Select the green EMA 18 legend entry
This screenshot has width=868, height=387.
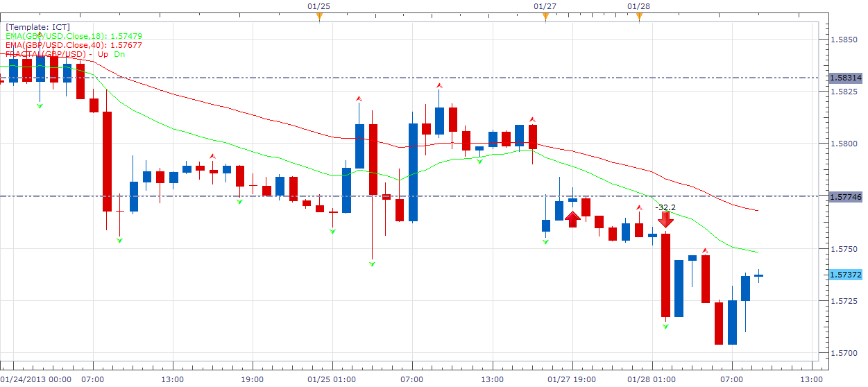click(74, 35)
